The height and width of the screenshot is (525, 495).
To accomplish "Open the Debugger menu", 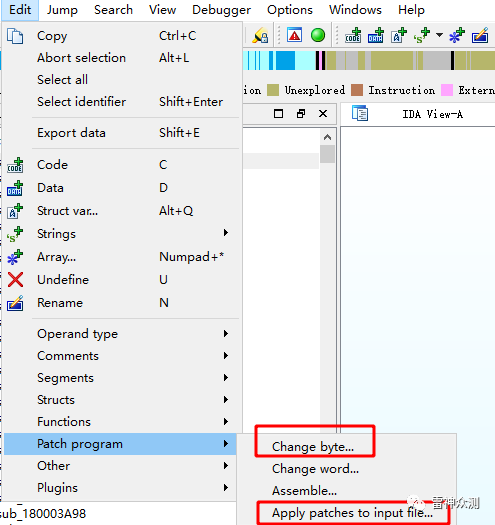I will 221,10.
